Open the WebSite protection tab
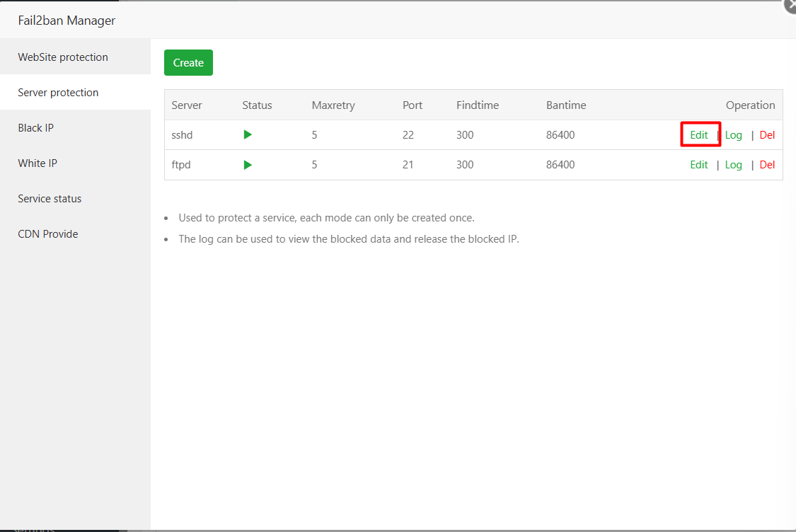This screenshot has height=532, width=796. click(63, 57)
